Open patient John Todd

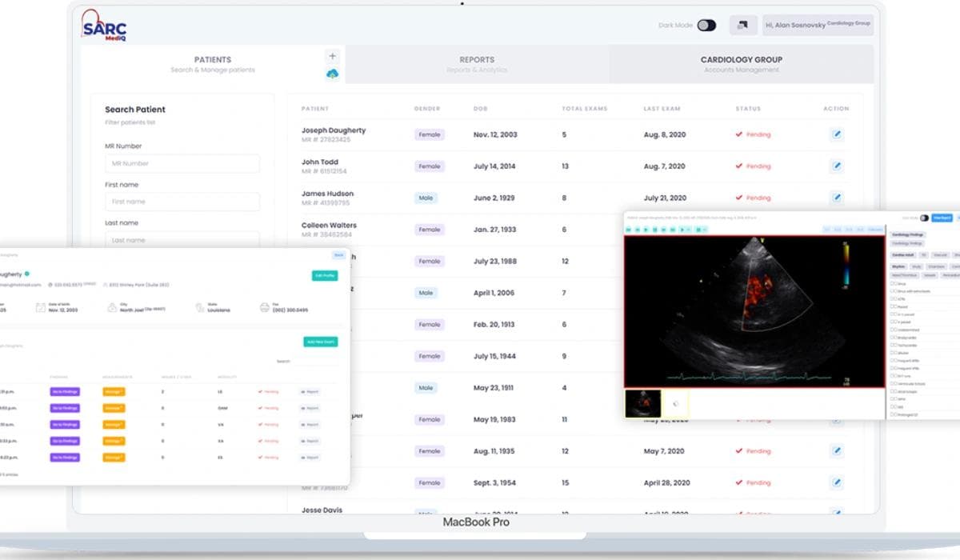[x=319, y=162]
